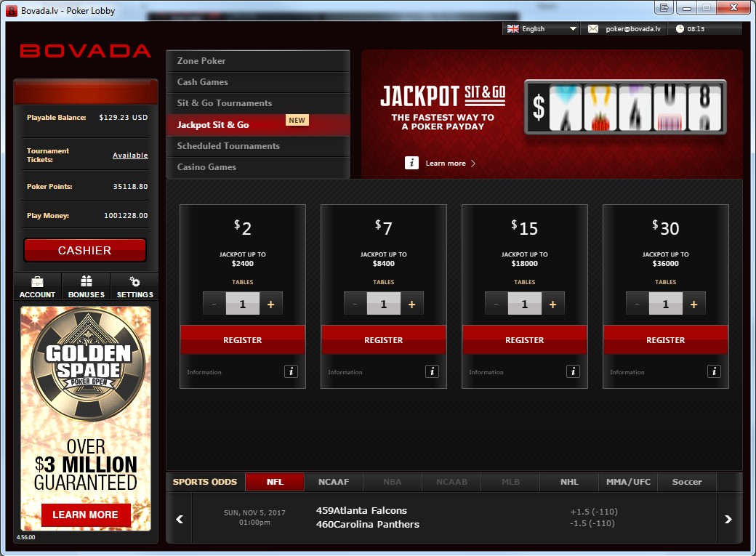Switch to the NCAAF odds tab

[334, 482]
